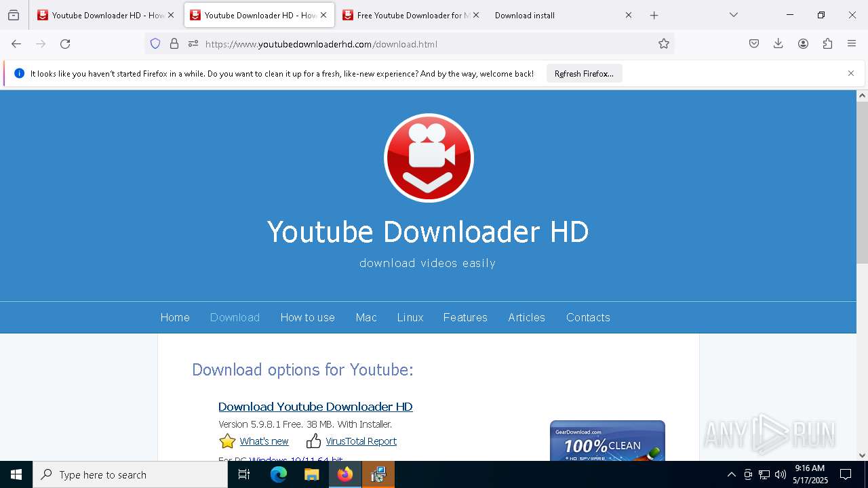Open the Firefox application hamburger menu
868x488 pixels.
(x=852, y=44)
